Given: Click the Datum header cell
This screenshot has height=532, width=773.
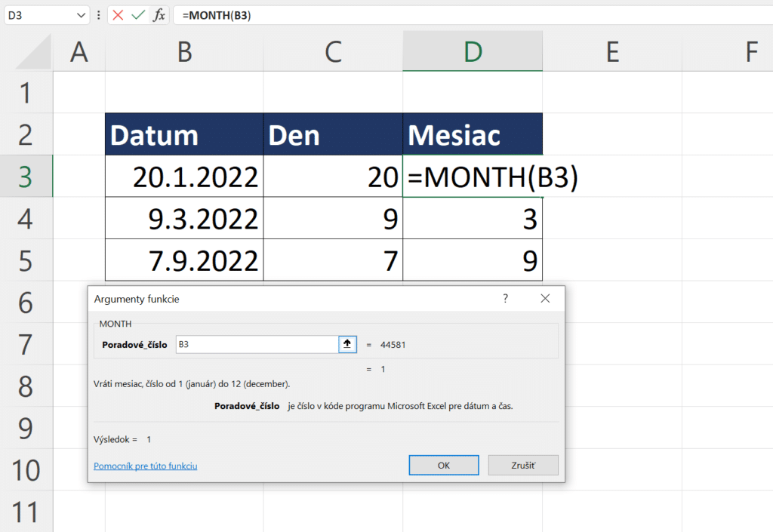Looking at the screenshot, I should point(184,134).
